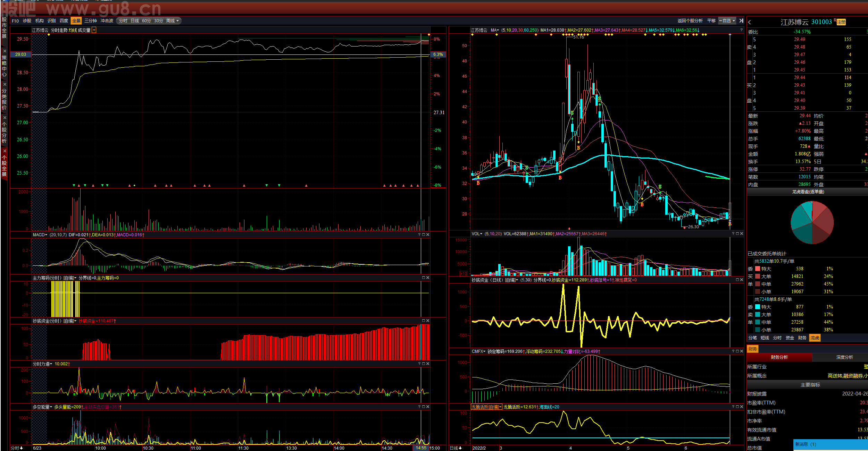868x451 pixels.
Task: Open the 股市全景 sidebar tab
Action: click(x=5, y=27)
